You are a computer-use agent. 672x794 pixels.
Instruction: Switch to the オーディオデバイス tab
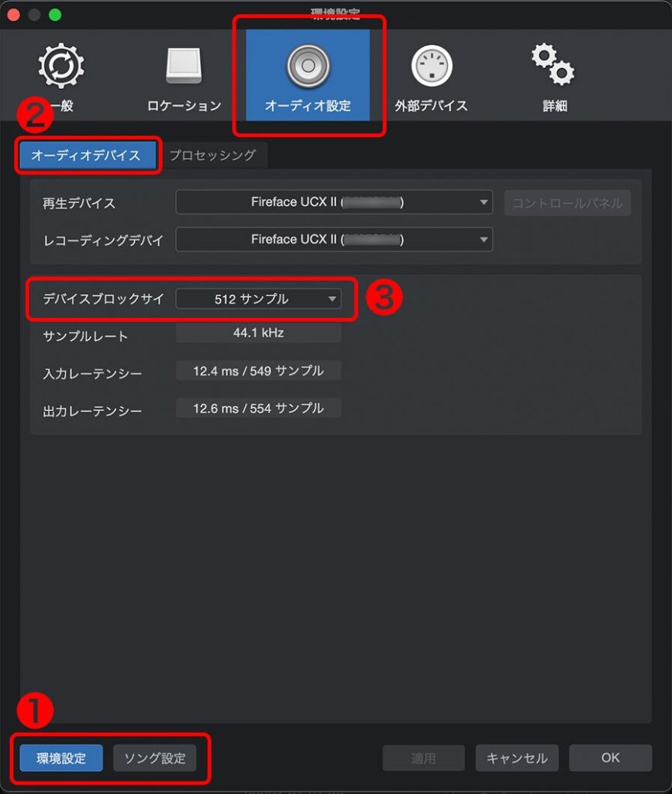coord(86,155)
